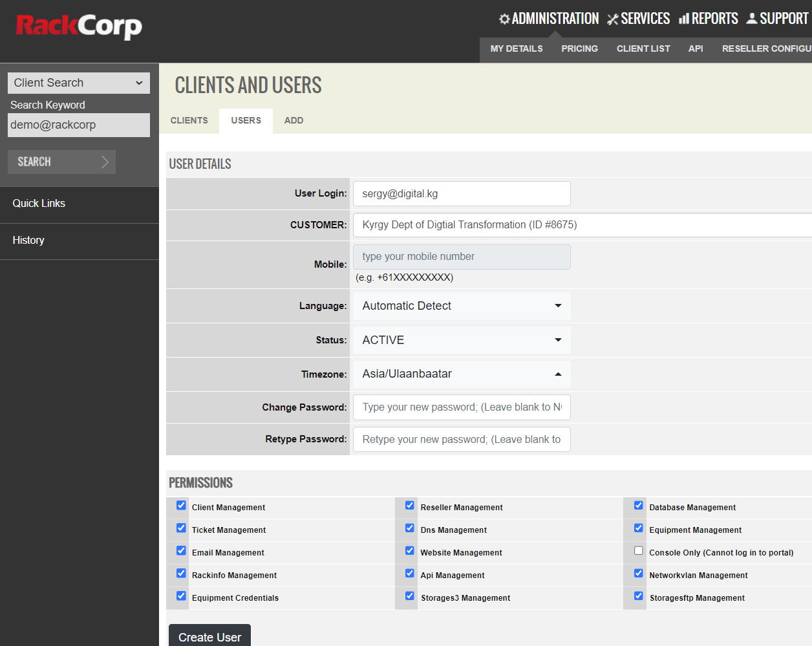Click the '(e.g. +61XXXXXXXXX)' hint text

pyautogui.click(x=405, y=277)
